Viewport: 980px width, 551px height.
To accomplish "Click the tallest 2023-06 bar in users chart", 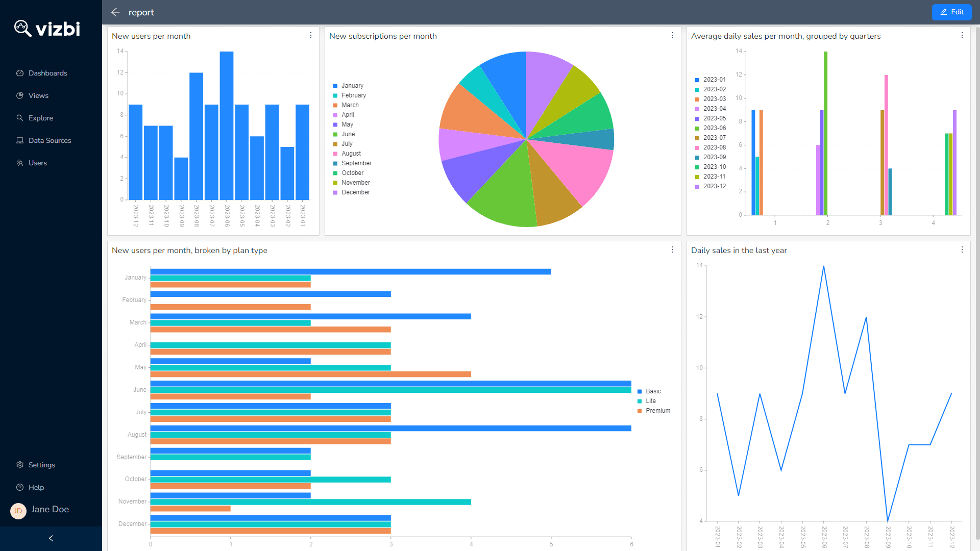I will click(x=227, y=126).
